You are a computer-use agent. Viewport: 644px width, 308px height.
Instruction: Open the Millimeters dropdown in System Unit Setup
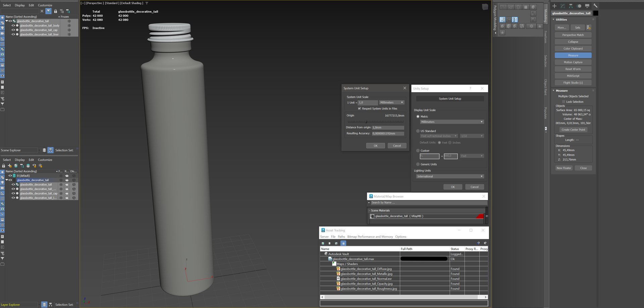point(392,103)
